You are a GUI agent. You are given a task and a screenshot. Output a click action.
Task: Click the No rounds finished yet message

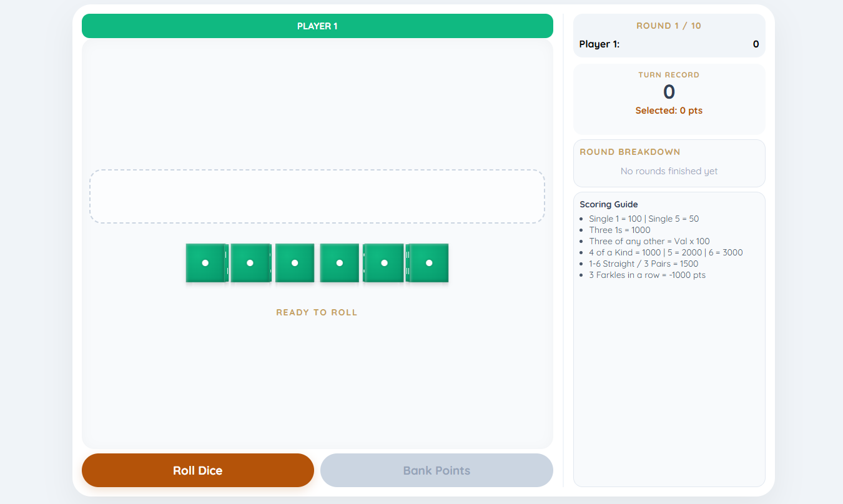669,171
